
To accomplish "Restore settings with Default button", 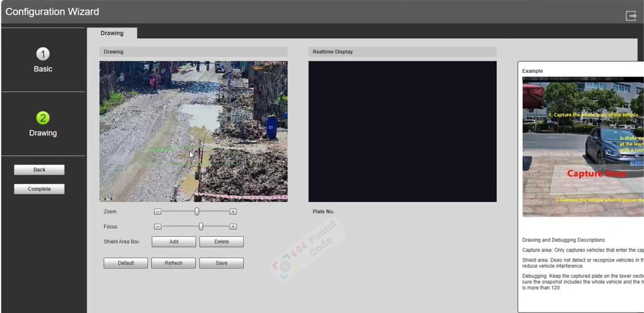I will coord(126,263).
